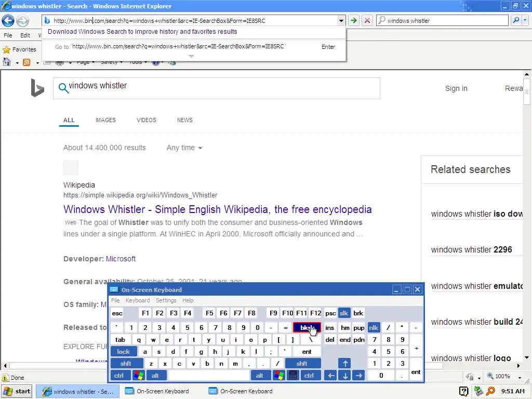Click the spacebar on On-Screen Keyboard
Image resolution: width=532 pixels, height=399 pixels.
tap(209, 376)
